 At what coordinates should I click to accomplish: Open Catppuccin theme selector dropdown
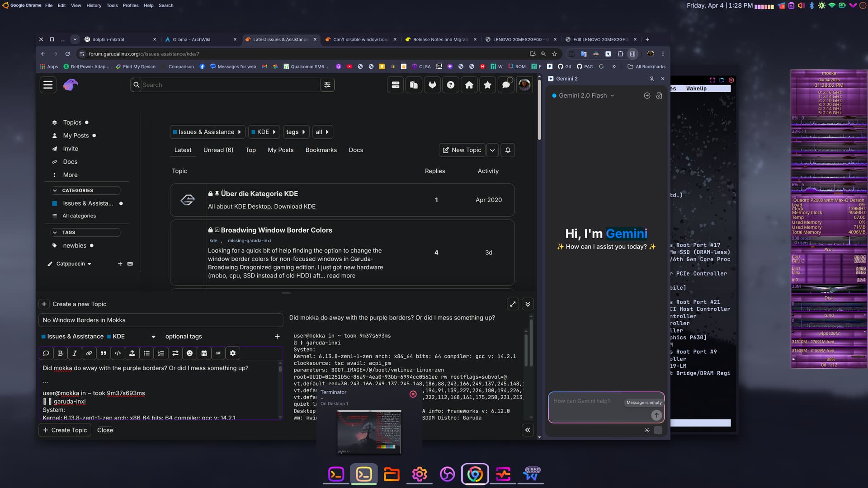(x=70, y=264)
